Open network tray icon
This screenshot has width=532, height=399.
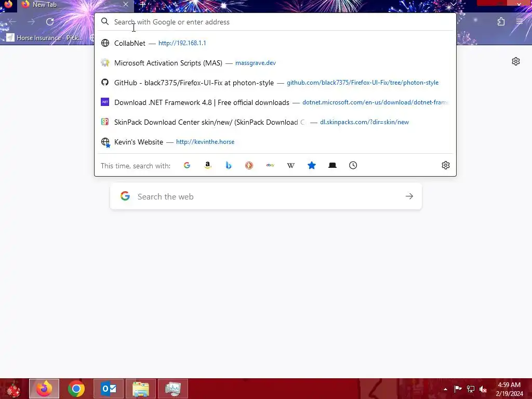471,389
